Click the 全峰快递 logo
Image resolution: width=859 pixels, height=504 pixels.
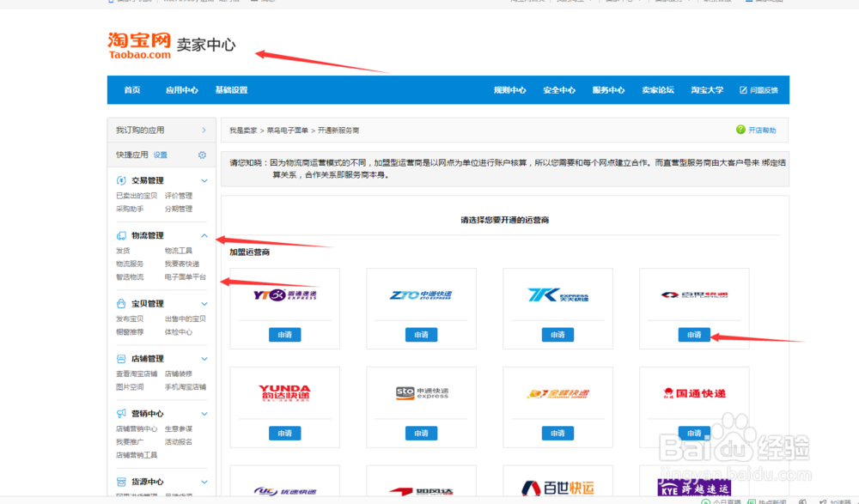tap(557, 393)
